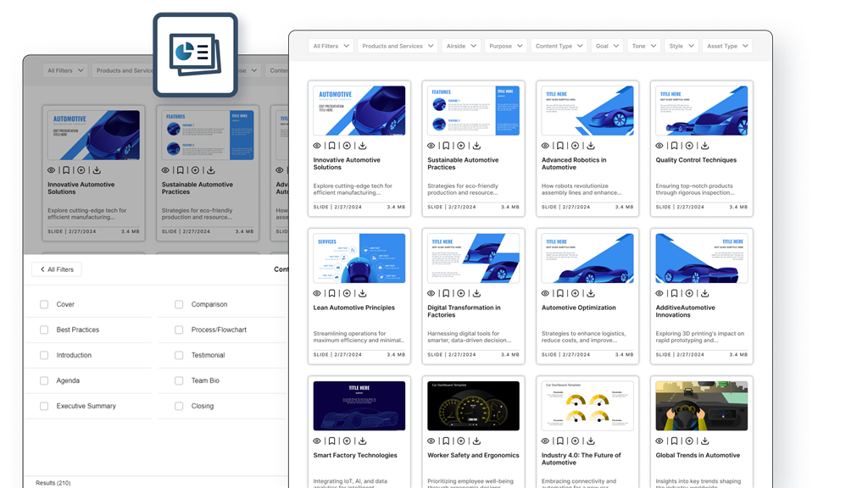This screenshot has height=488, width=868.
Task: Download the Quality Control Techniques slide
Action: coord(704,146)
